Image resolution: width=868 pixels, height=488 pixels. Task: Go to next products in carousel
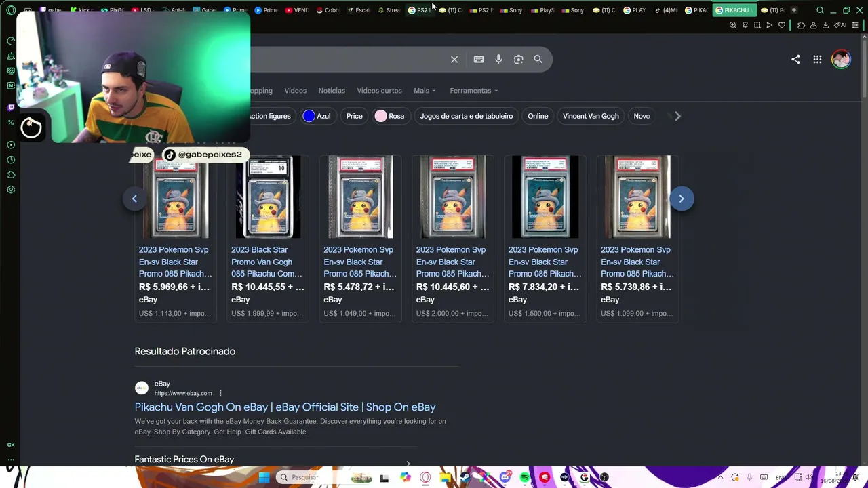click(682, 199)
